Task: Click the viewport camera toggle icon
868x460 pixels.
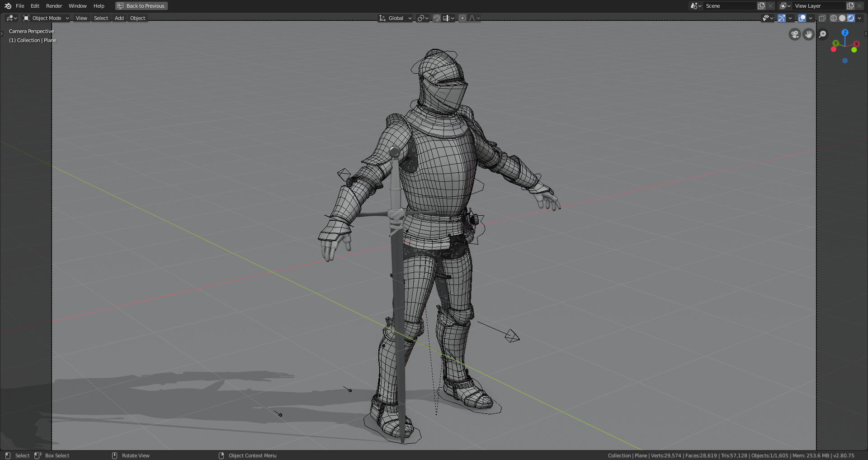Action: tap(794, 34)
